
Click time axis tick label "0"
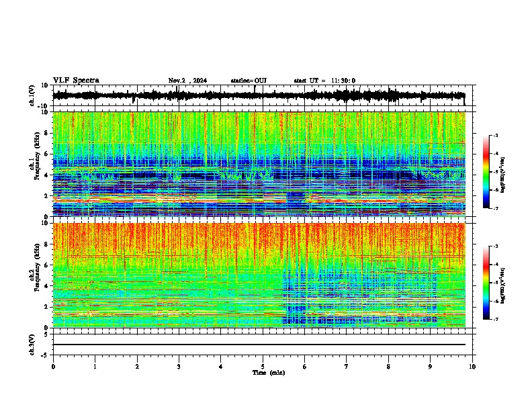tap(53, 367)
